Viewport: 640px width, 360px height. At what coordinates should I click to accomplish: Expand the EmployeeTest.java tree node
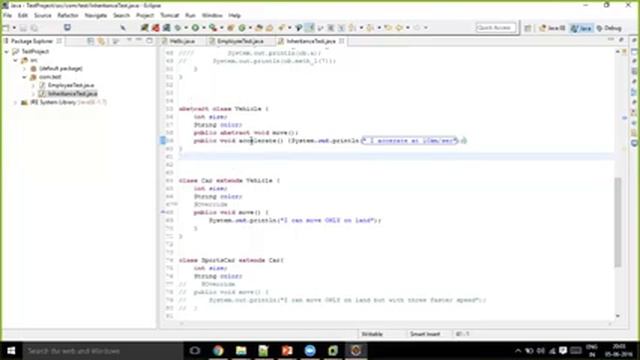(33, 85)
